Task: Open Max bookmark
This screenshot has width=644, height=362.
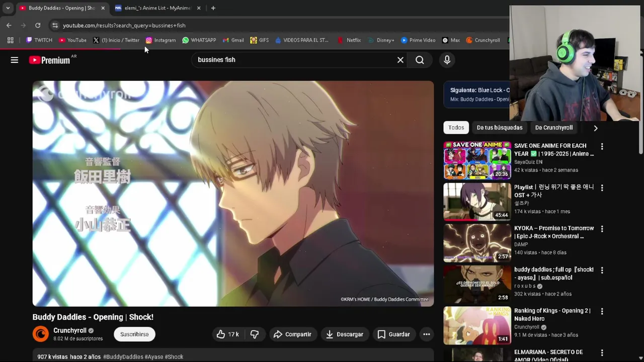Action: 451,40
